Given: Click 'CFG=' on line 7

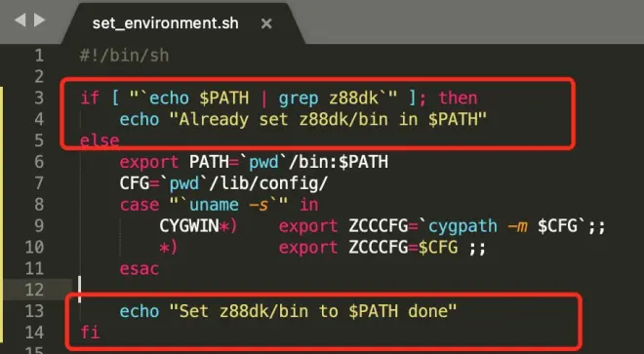Looking at the screenshot, I should [x=140, y=183].
